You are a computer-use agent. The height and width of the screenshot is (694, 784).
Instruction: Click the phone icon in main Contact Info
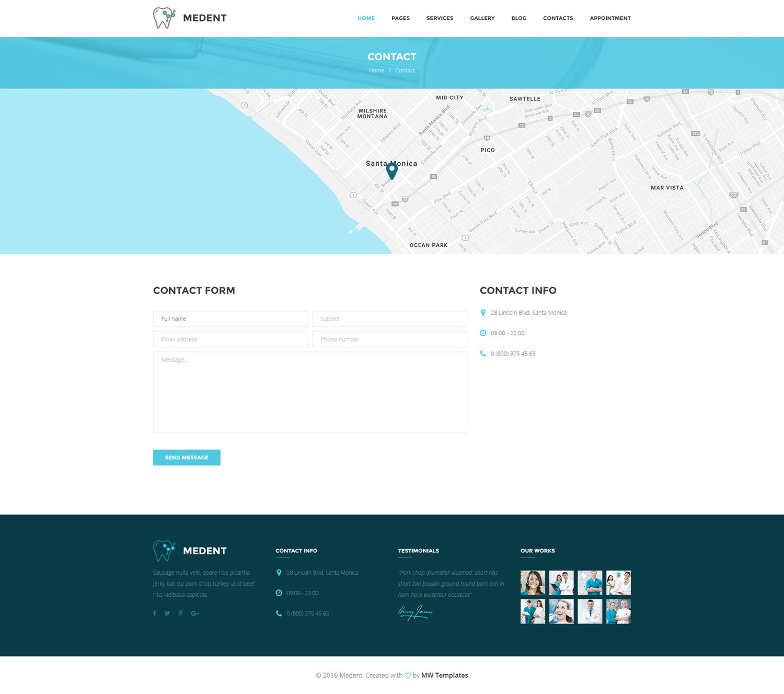(483, 354)
